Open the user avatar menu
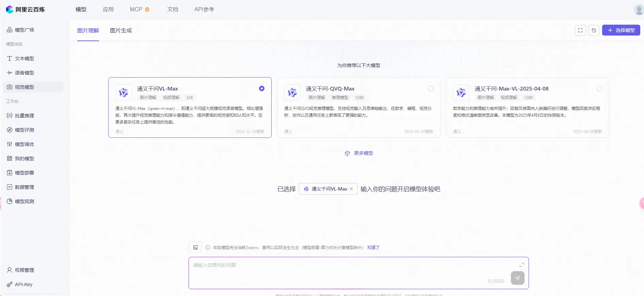Viewport: 644px width, 296px height. click(639, 10)
